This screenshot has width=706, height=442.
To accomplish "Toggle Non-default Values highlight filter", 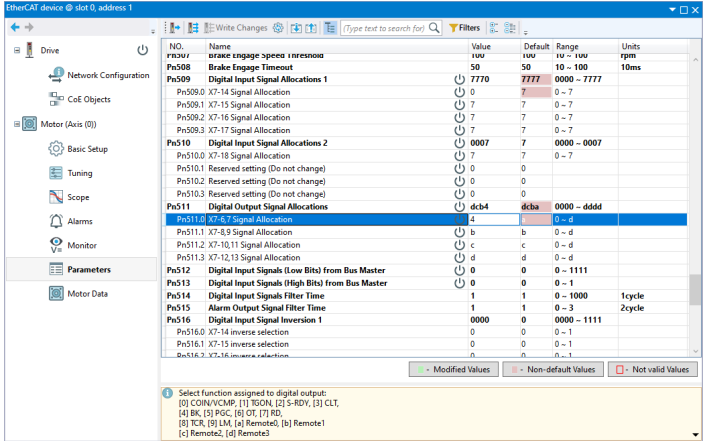I will tap(553, 370).
